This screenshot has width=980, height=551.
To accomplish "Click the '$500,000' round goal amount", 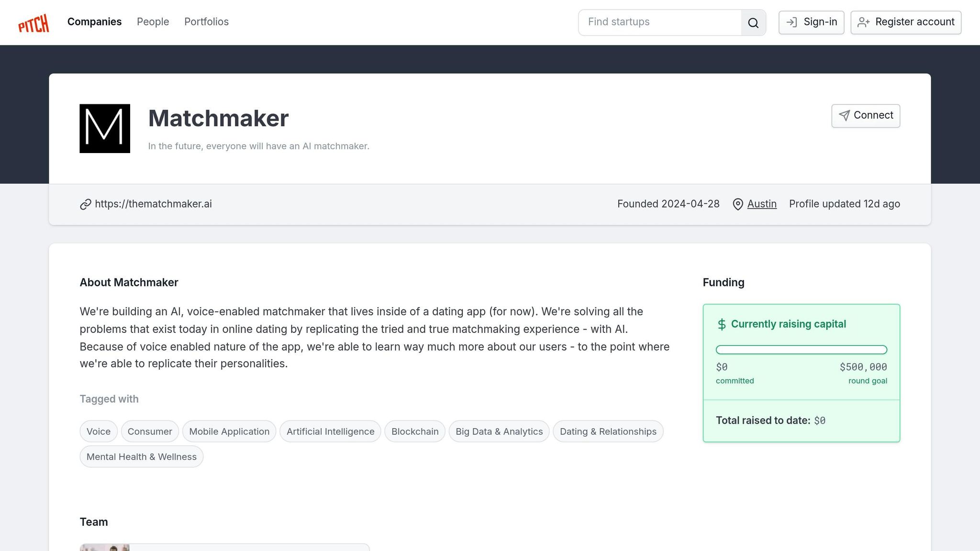I will click(863, 367).
